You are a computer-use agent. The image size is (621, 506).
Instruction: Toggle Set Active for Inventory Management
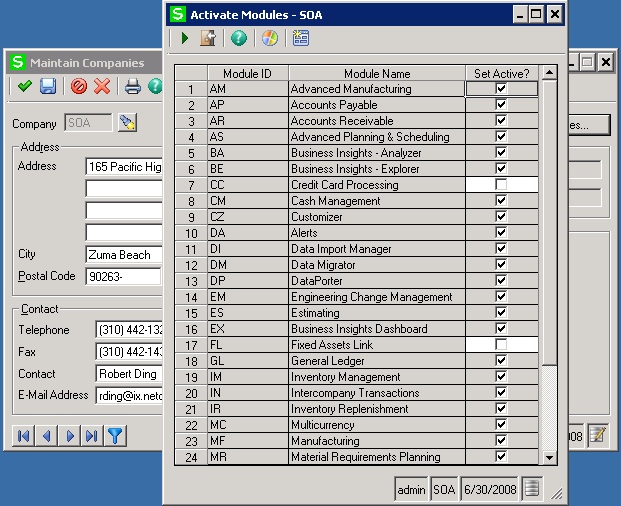pos(501,376)
